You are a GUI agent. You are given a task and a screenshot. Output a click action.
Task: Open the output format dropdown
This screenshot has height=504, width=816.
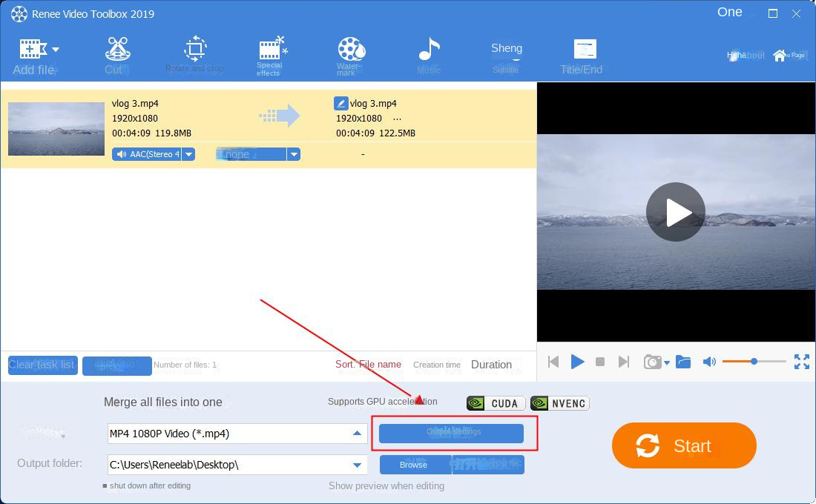[357, 433]
